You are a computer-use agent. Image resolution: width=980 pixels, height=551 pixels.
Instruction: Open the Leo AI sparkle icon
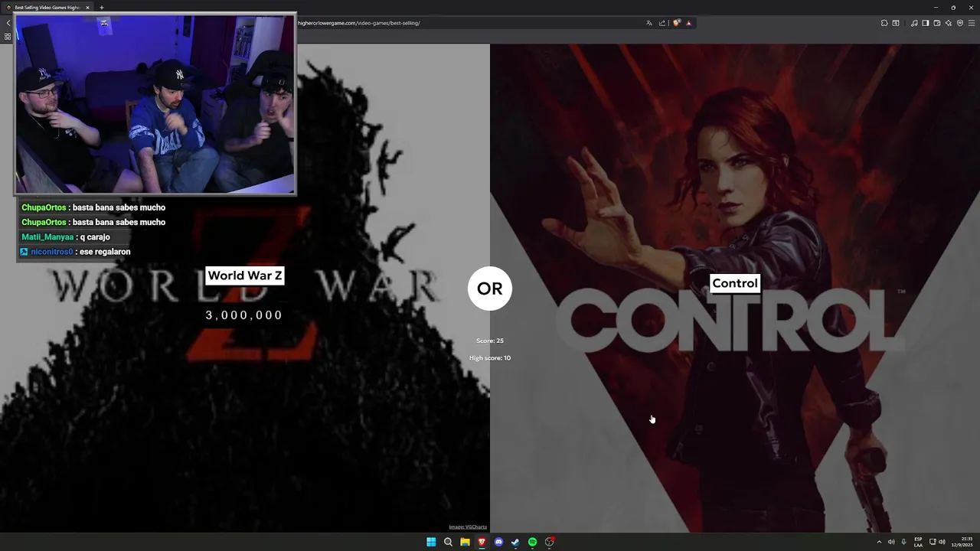[949, 23]
